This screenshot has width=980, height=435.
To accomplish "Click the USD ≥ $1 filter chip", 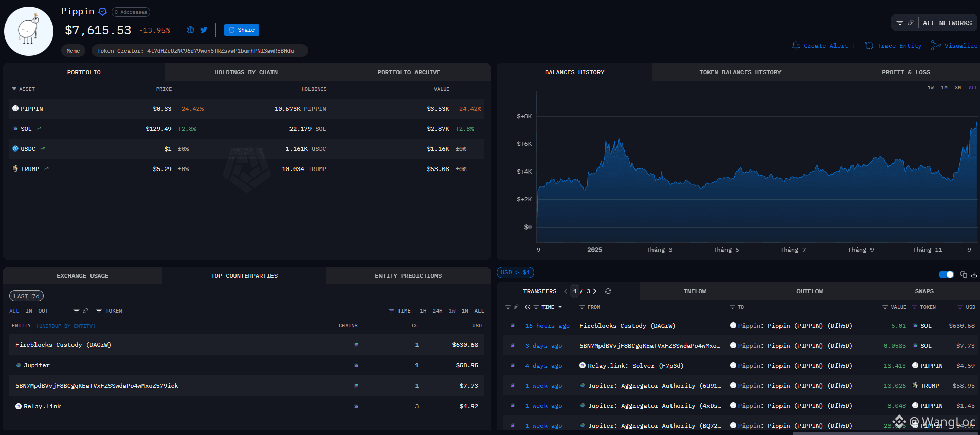I will 515,272.
